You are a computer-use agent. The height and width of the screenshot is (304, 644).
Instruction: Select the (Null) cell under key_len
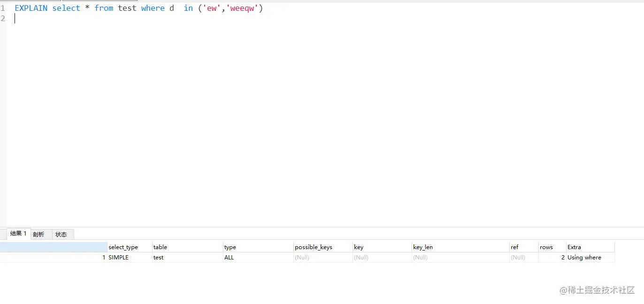click(460, 258)
